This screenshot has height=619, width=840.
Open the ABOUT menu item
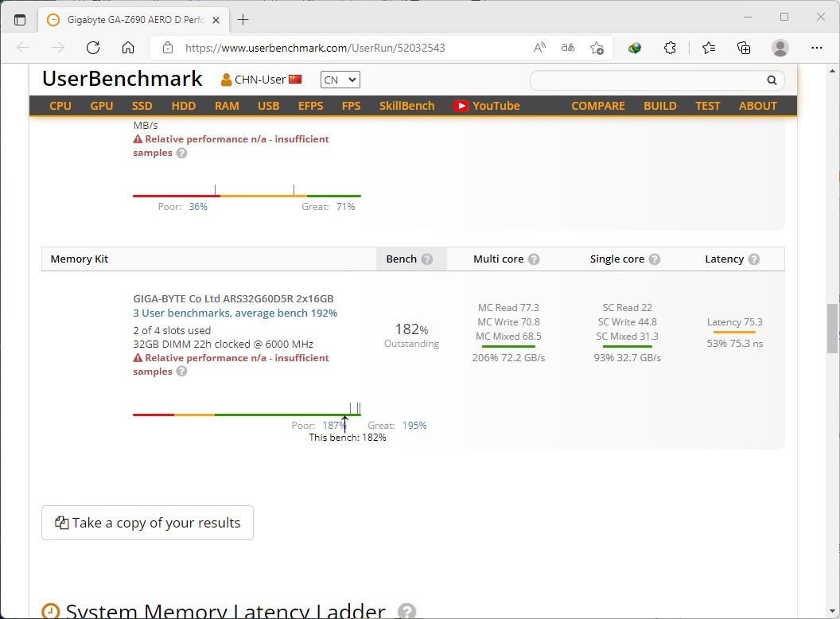757,106
